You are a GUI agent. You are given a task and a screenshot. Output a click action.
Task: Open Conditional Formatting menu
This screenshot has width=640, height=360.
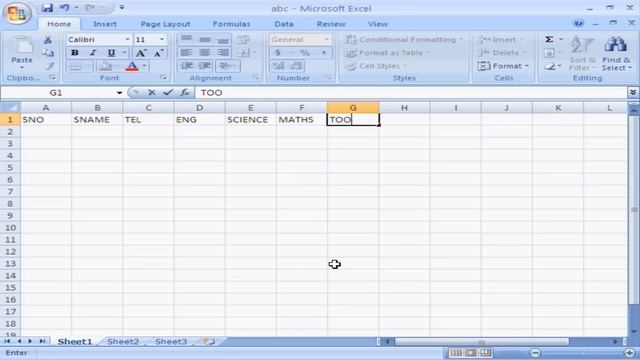pos(404,40)
